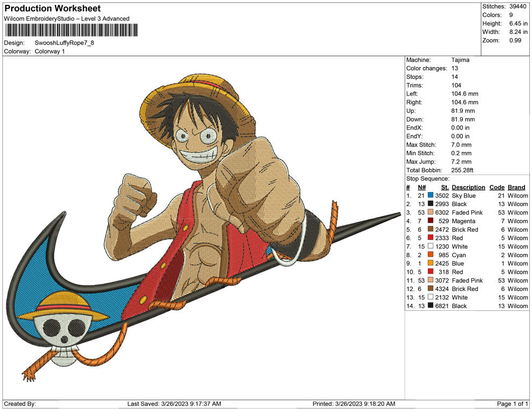Click stitch count '6821' in row 14
This screenshot has width=532, height=409.
[x=442, y=305]
